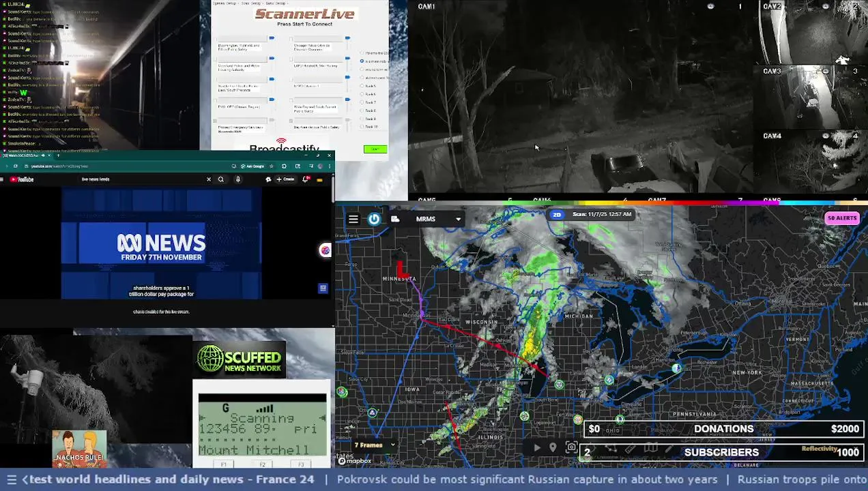Image resolution: width=868 pixels, height=491 pixels.
Task: Click the green Start button in ScannerLive
Action: coord(375,149)
